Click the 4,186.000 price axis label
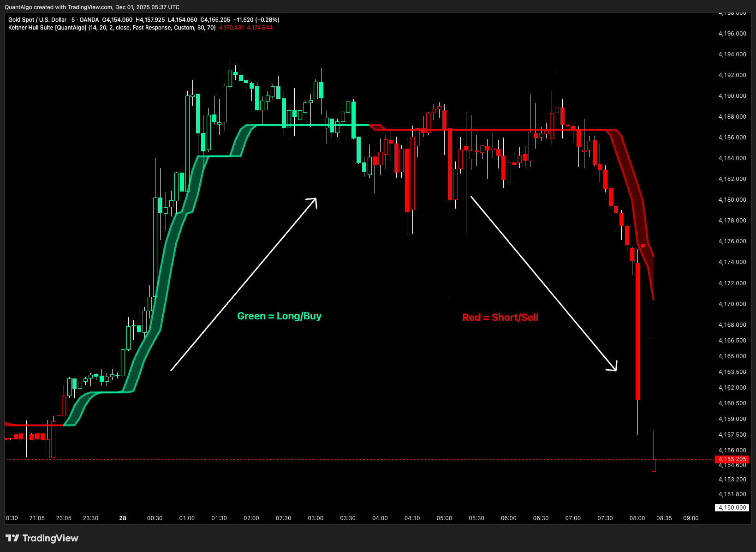The width and height of the screenshot is (756, 552). click(x=732, y=138)
